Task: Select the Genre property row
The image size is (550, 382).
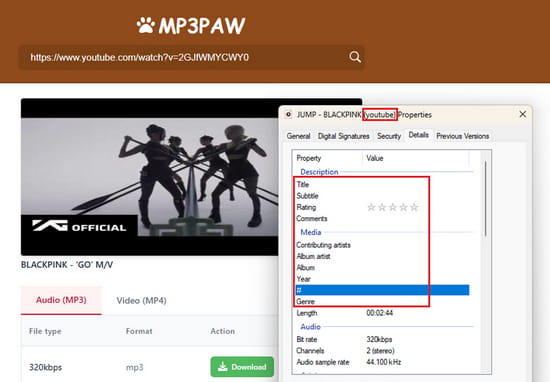Action: click(382, 301)
